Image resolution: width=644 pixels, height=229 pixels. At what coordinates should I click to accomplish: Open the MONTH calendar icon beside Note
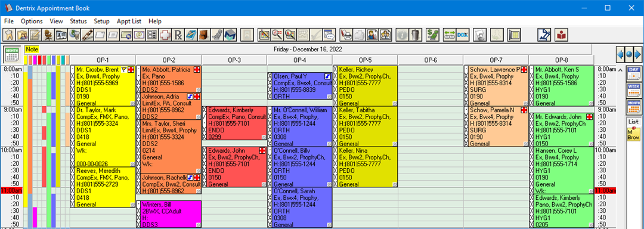tap(11, 54)
